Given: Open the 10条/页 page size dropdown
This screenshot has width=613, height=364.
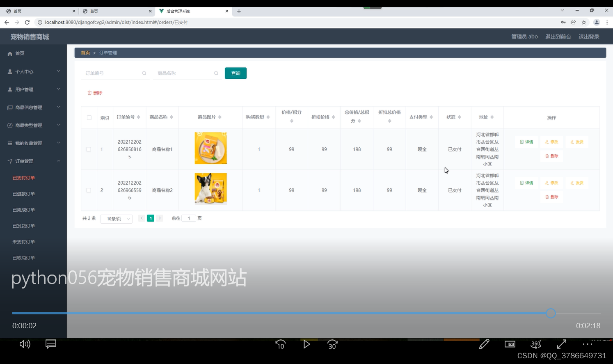Looking at the screenshot, I should click(117, 219).
